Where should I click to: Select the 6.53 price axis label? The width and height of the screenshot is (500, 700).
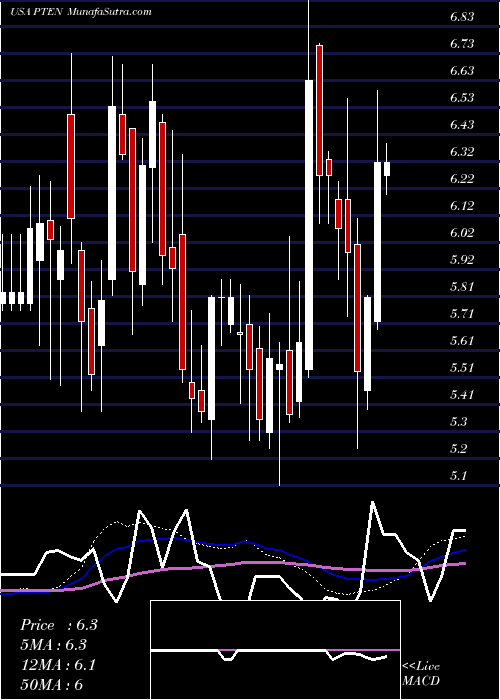pyautogui.click(x=462, y=98)
